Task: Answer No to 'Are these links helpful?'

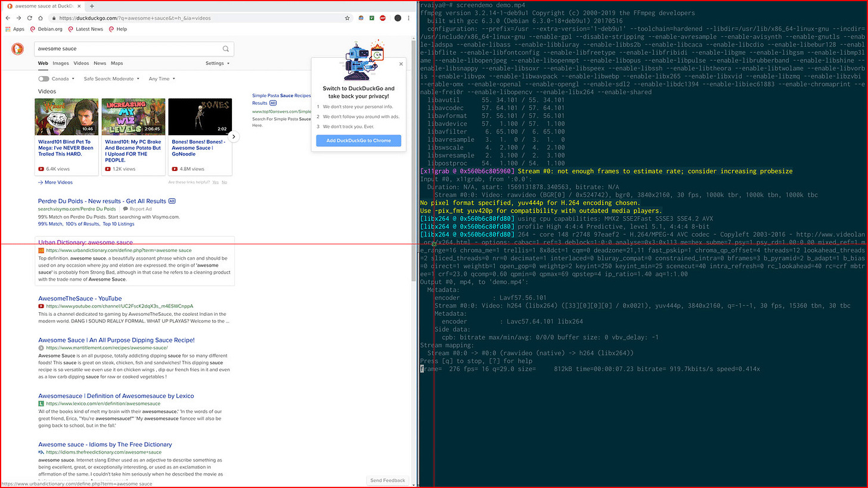Action: pyautogui.click(x=224, y=182)
